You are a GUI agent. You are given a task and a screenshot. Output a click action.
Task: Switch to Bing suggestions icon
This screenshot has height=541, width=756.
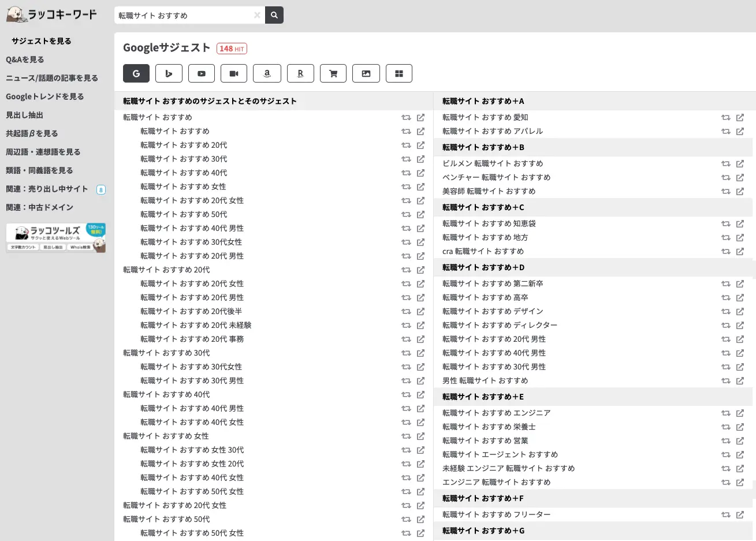coord(169,73)
